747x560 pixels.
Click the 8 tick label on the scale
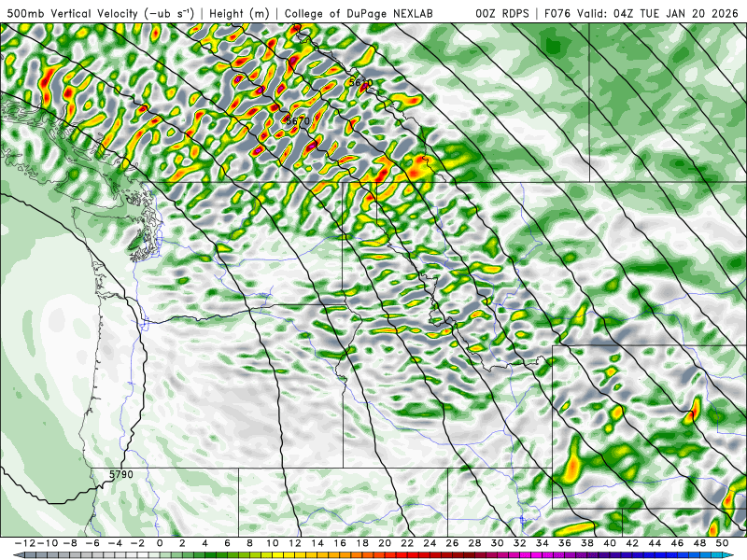coord(249,543)
